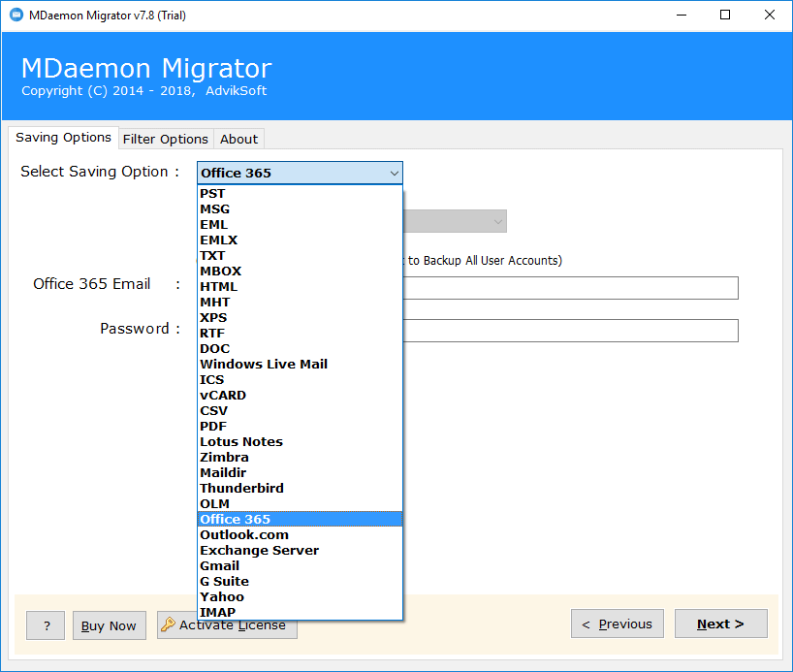Switch to the Saving Options tab
793x672 pixels.
63,138
